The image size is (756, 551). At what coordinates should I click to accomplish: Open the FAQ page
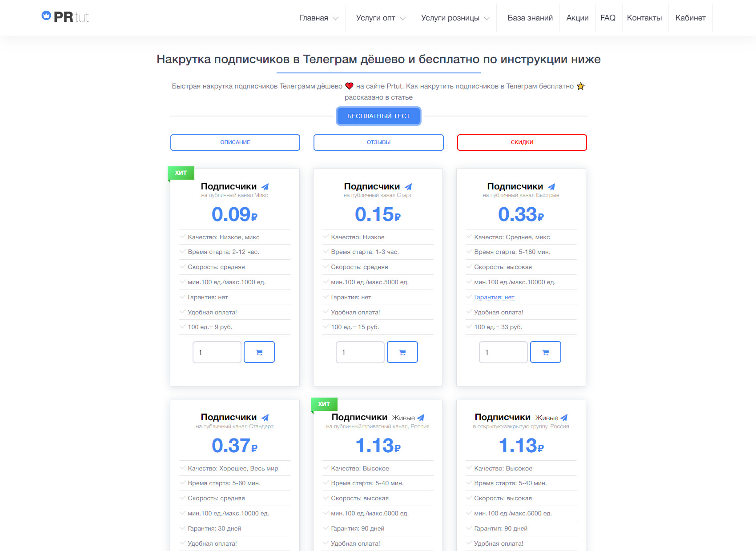click(x=608, y=18)
